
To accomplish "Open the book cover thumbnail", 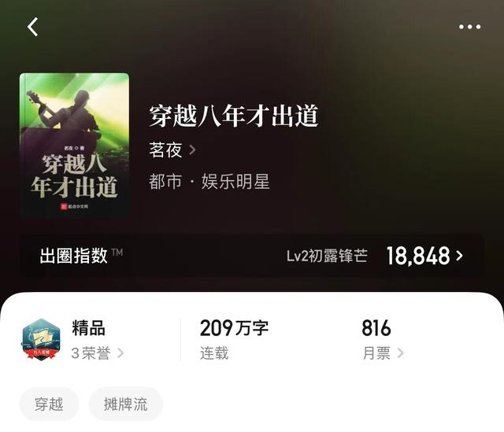I will pos(74,145).
